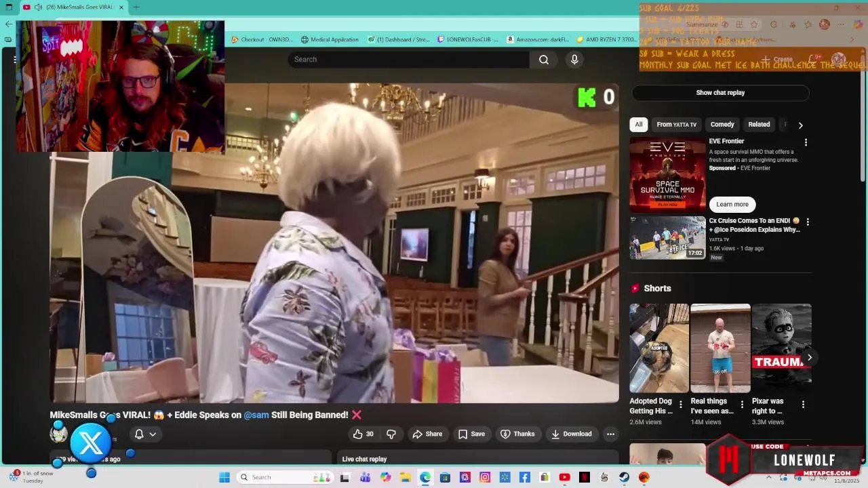Image resolution: width=868 pixels, height=488 pixels.
Task: Open options for Adopted Dog short
Action: click(x=680, y=405)
